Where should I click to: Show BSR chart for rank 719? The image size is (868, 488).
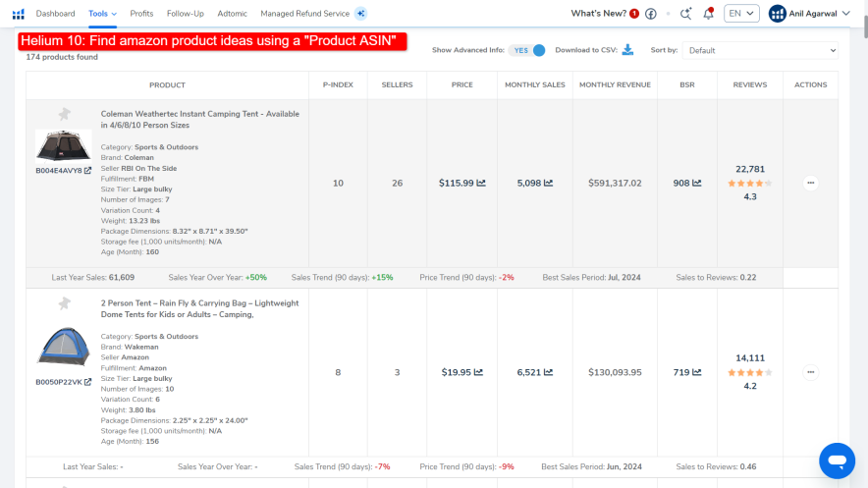(697, 372)
